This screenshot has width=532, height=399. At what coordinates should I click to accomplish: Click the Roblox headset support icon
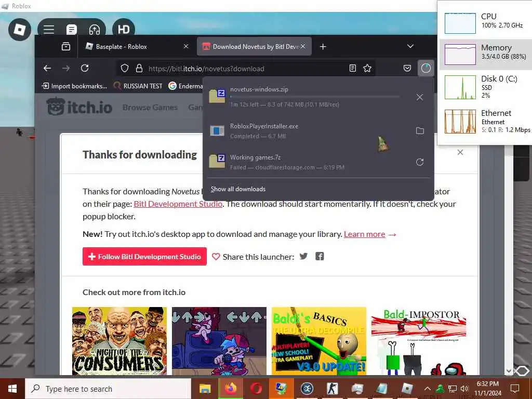click(95, 30)
